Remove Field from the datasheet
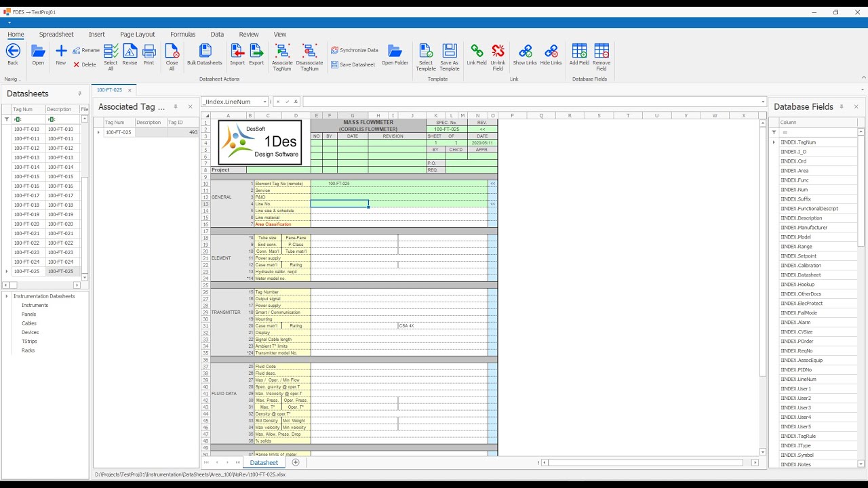Viewport: 868px width, 488px height. tap(601, 57)
